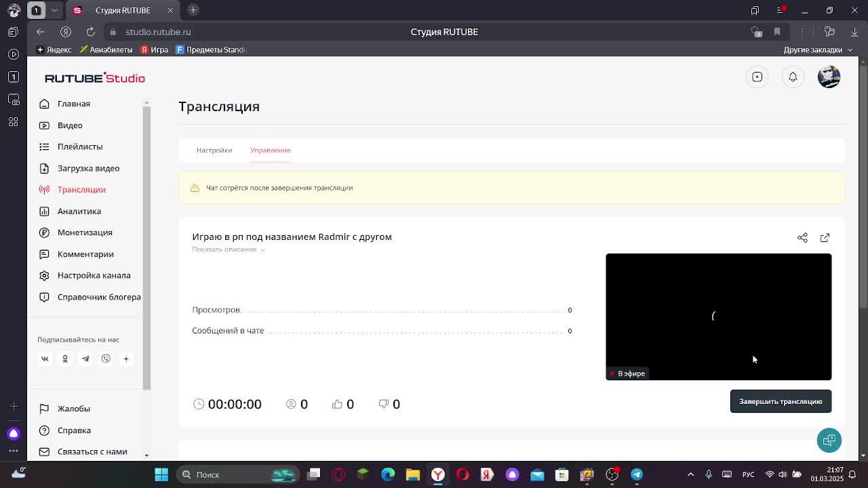The width and height of the screenshot is (868, 488).
Task: Open the Odnoklassniki social icon
Action: coord(65,359)
